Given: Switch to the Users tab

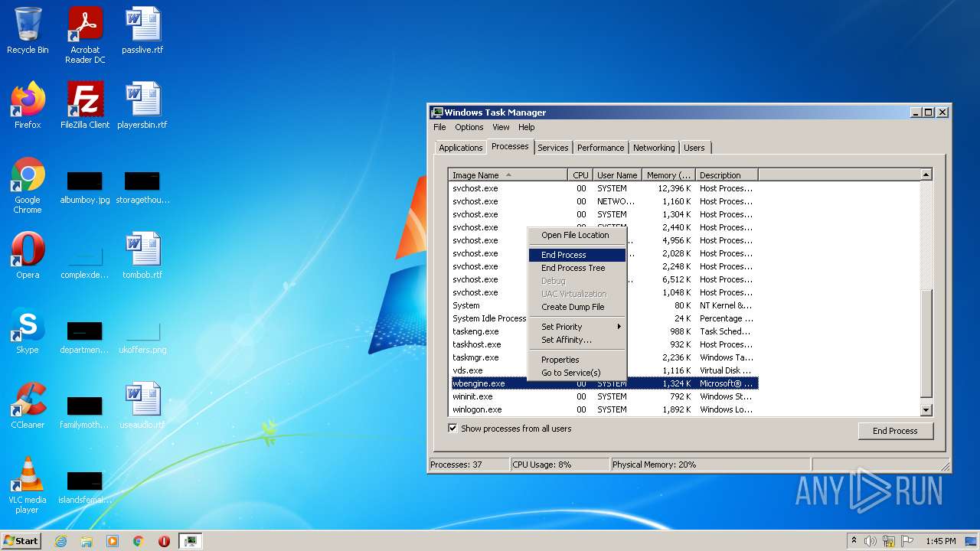Looking at the screenshot, I should point(694,148).
